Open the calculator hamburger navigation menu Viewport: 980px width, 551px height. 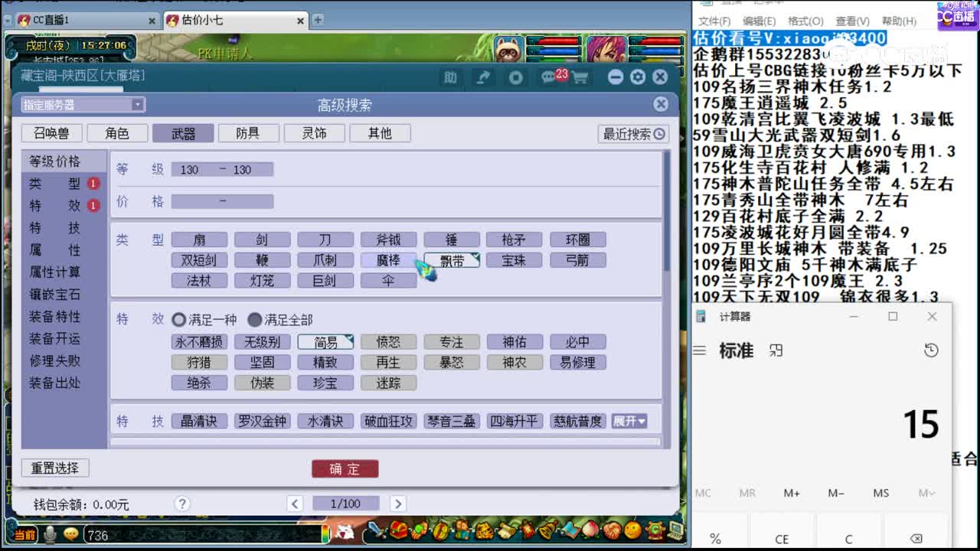coord(699,350)
